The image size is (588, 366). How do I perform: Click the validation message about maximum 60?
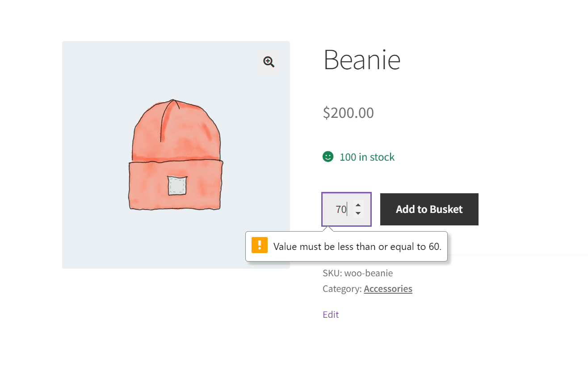point(357,246)
